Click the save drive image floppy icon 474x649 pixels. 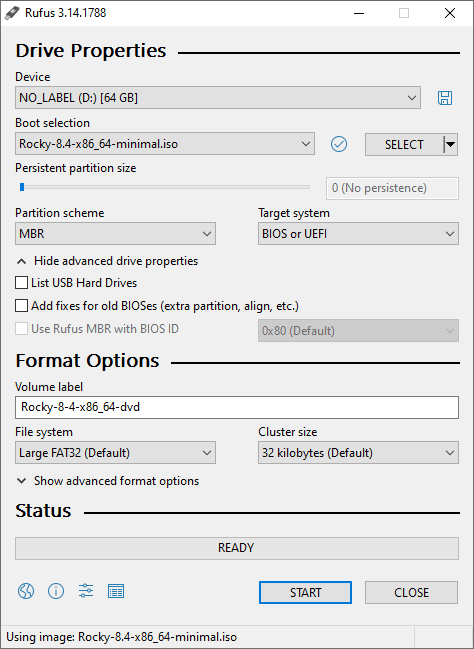[445, 98]
